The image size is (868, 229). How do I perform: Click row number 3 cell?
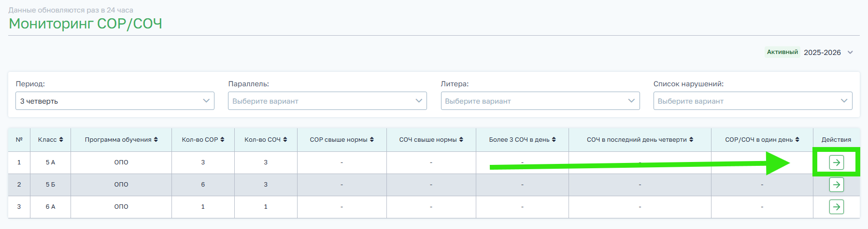click(19, 207)
